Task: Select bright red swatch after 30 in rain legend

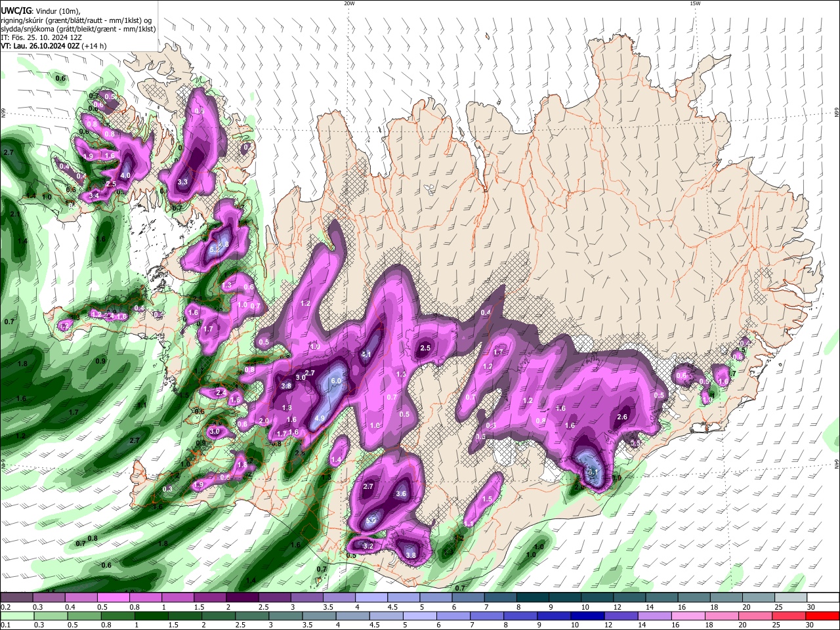Action: [822, 616]
